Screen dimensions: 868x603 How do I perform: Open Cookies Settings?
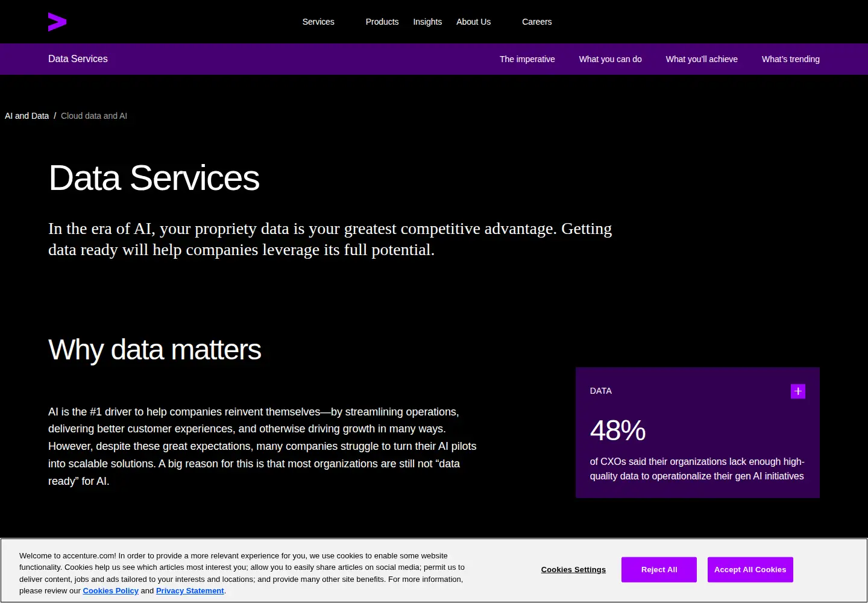point(573,570)
